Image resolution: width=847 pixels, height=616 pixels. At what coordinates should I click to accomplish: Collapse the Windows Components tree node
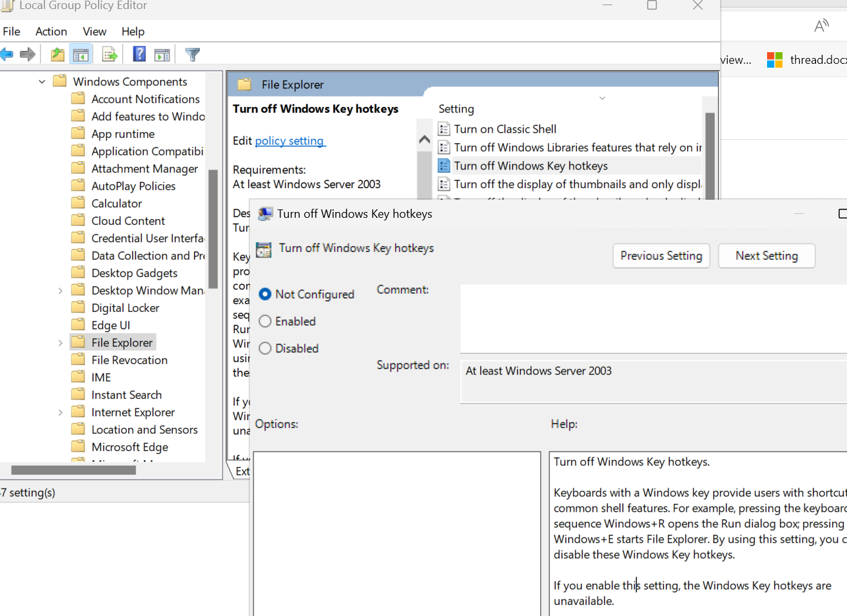[x=42, y=82]
